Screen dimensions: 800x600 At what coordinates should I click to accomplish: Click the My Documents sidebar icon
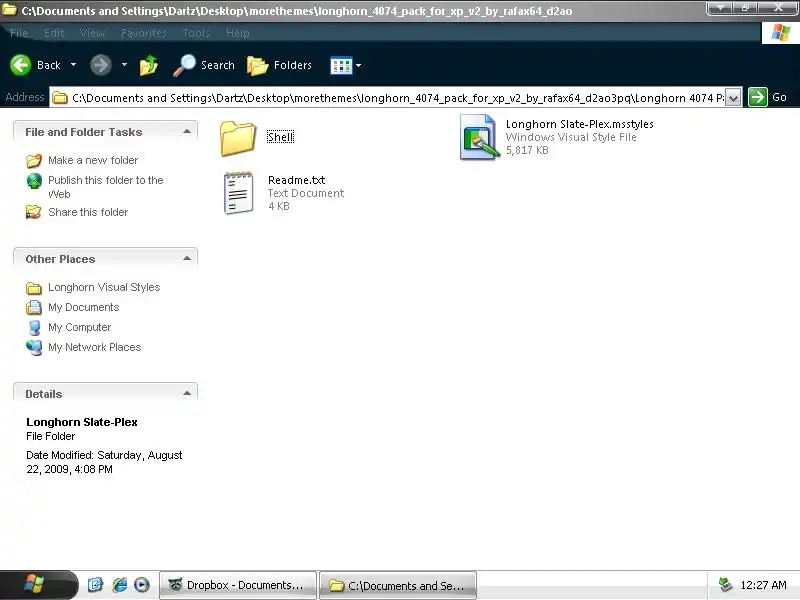[x=34, y=307]
